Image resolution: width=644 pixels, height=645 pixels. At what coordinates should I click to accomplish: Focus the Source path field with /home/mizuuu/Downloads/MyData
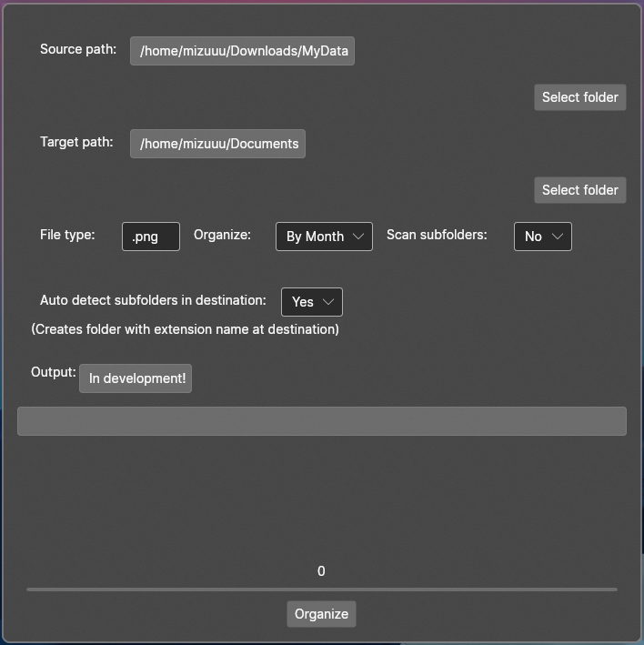[242, 51]
